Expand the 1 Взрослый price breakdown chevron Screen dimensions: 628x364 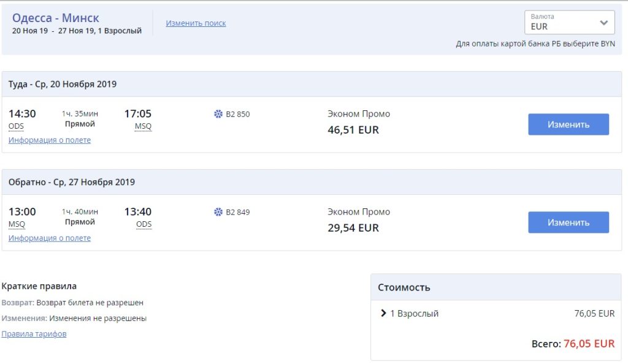pos(383,313)
